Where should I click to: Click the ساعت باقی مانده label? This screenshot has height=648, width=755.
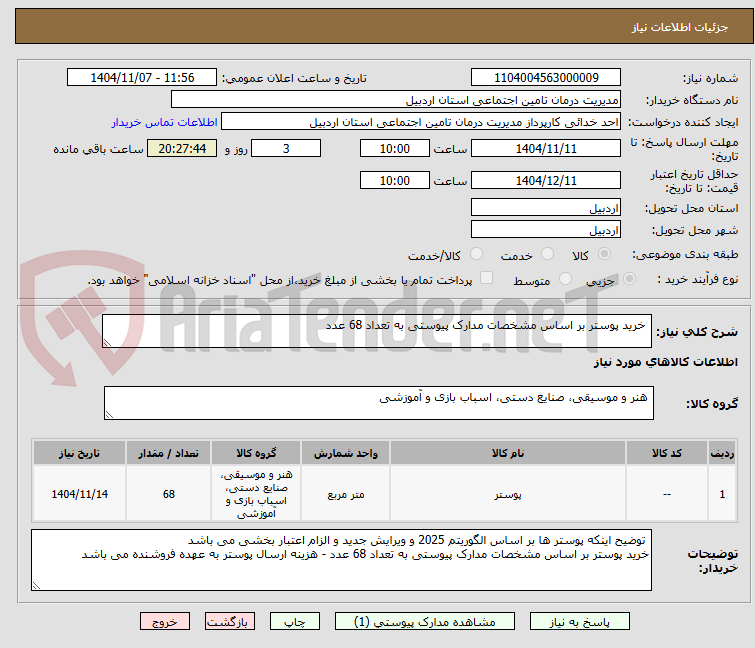[98, 149]
